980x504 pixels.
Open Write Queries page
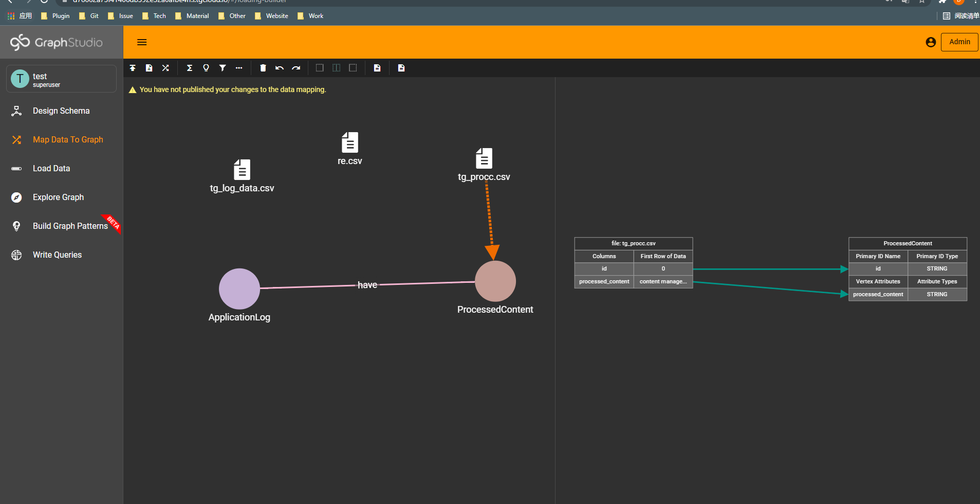pyautogui.click(x=57, y=255)
